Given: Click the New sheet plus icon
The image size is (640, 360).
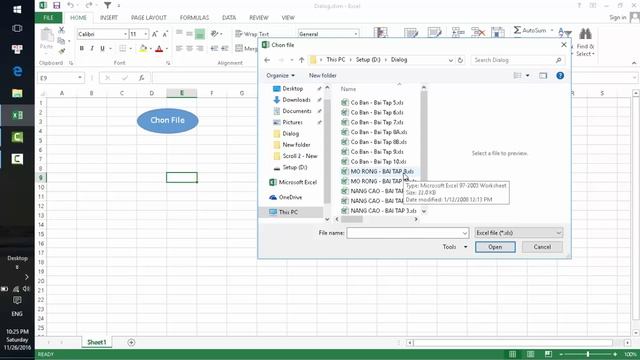Looking at the screenshot, I should pos(131,342).
